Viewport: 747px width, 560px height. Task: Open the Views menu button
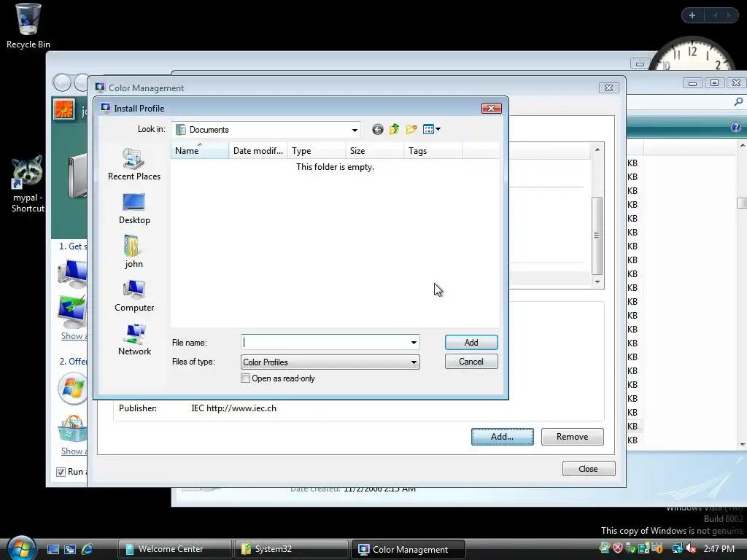tap(432, 130)
